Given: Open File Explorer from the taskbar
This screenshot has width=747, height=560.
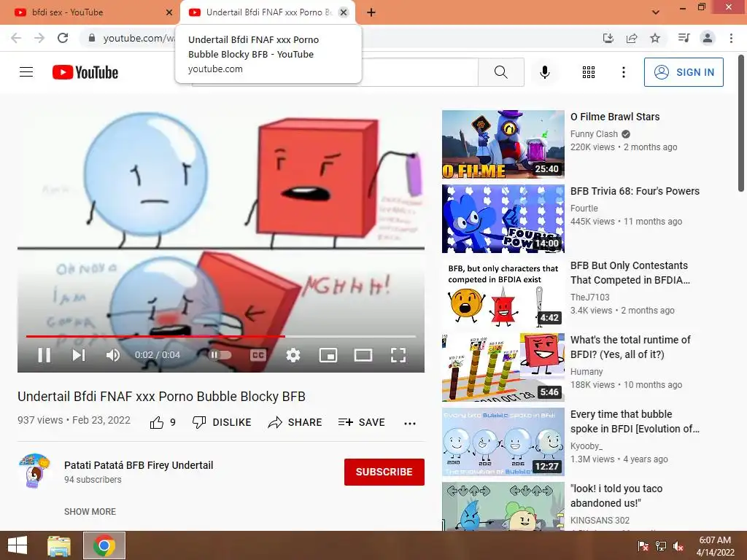Looking at the screenshot, I should coord(59,545).
